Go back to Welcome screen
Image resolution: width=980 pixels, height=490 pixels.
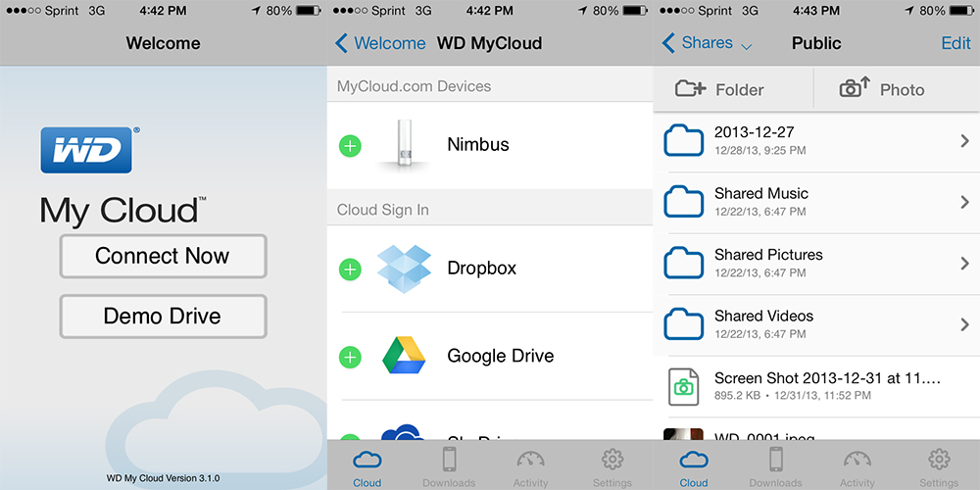click(x=379, y=43)
